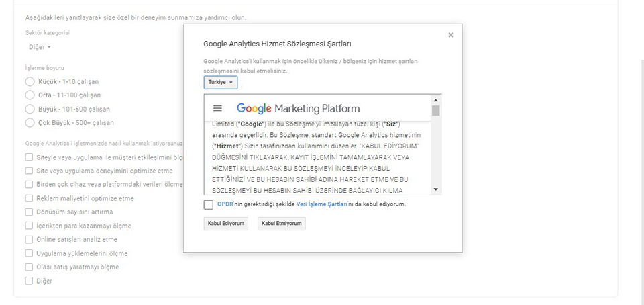Check Uygulama yüklemelerini ölçme
This screenshot has height=305, width=644.
click(29, 253)
